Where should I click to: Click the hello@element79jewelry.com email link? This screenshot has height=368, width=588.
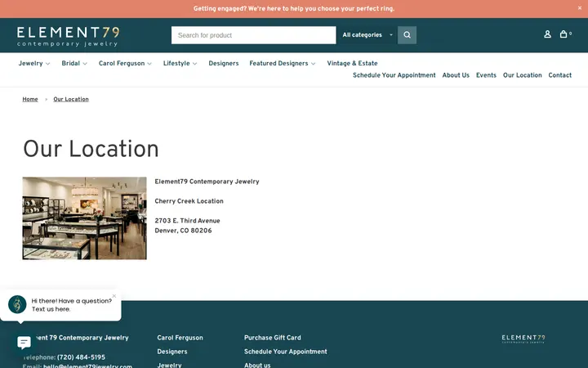pyautogui.click(x=87, y=366)
